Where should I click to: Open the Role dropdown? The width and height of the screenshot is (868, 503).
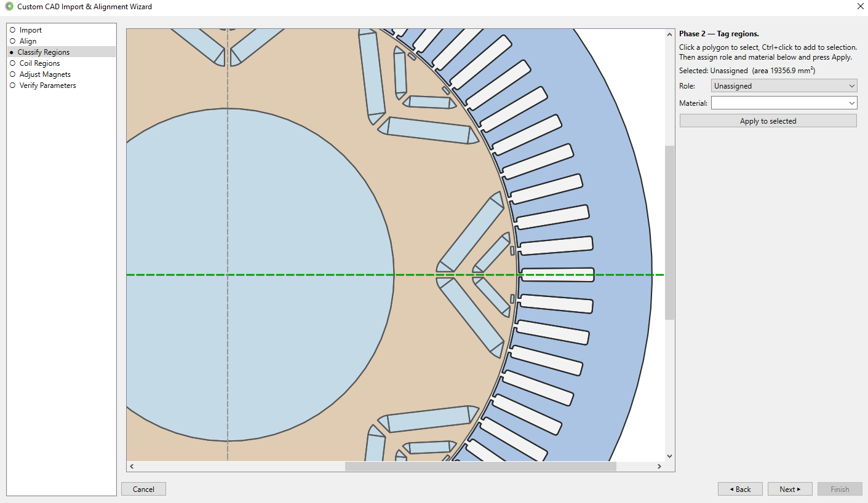coord(784,86)
